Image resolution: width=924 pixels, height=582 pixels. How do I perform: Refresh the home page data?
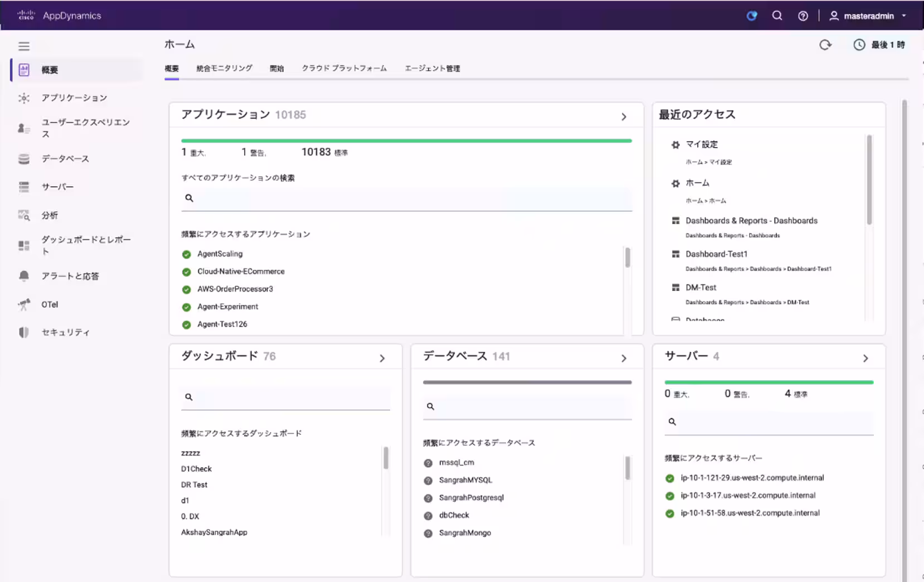pos(825,45)
